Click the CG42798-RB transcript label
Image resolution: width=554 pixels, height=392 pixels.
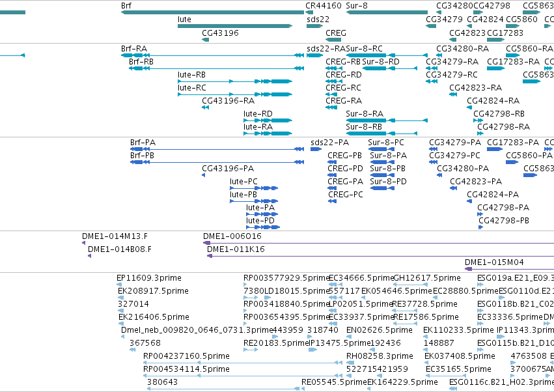click(499, 114)
